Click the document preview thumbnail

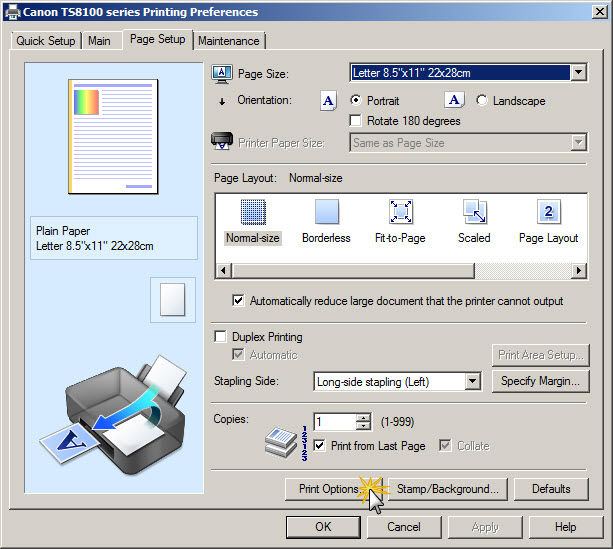(112, 125)
